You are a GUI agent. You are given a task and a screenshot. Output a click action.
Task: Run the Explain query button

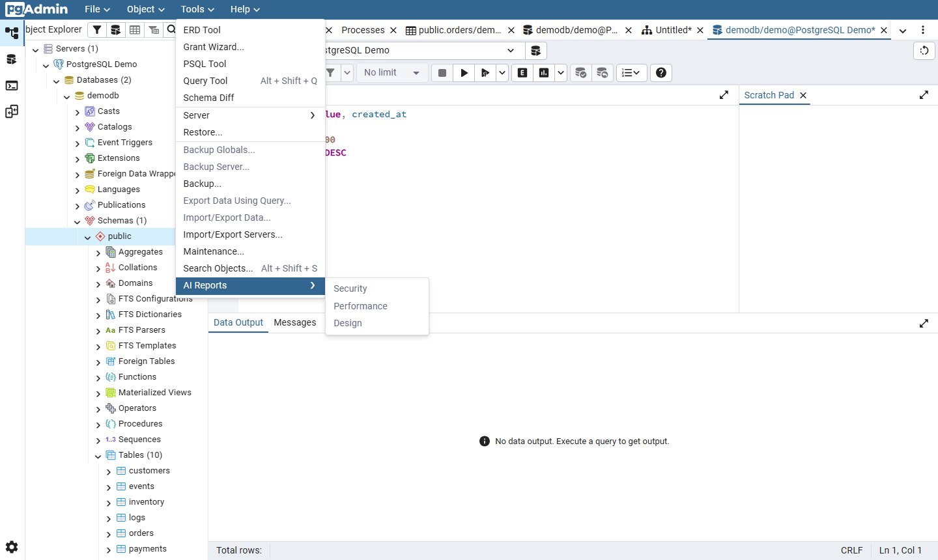[x=522, y=73]
